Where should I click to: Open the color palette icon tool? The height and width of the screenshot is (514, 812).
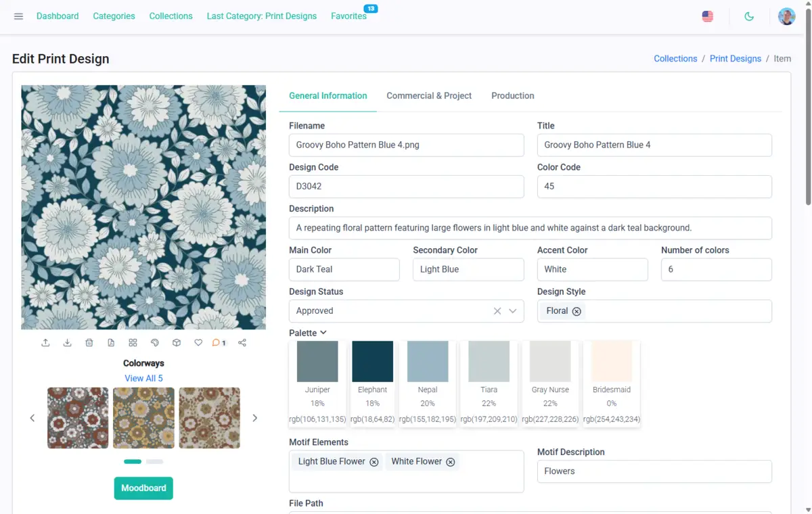click(154, 343)
